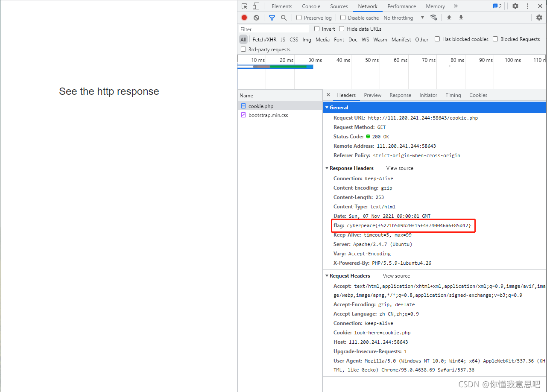
Task: Switch to the Elements tab
Action: pos(282,6)
